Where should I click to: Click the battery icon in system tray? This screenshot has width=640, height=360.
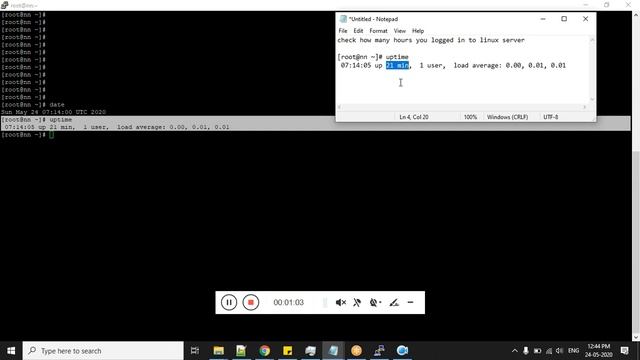tap(538, 351)
